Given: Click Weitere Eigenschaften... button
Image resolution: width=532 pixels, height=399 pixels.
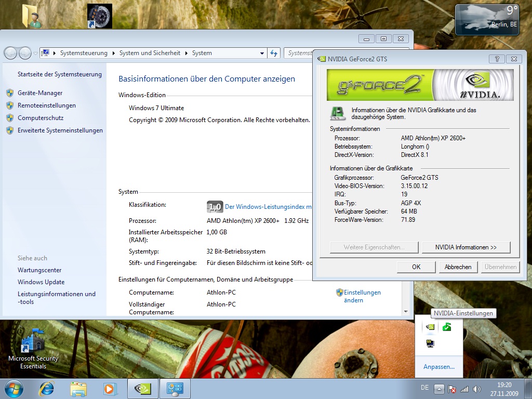Looking at the screenshot, I should point(374,247).
